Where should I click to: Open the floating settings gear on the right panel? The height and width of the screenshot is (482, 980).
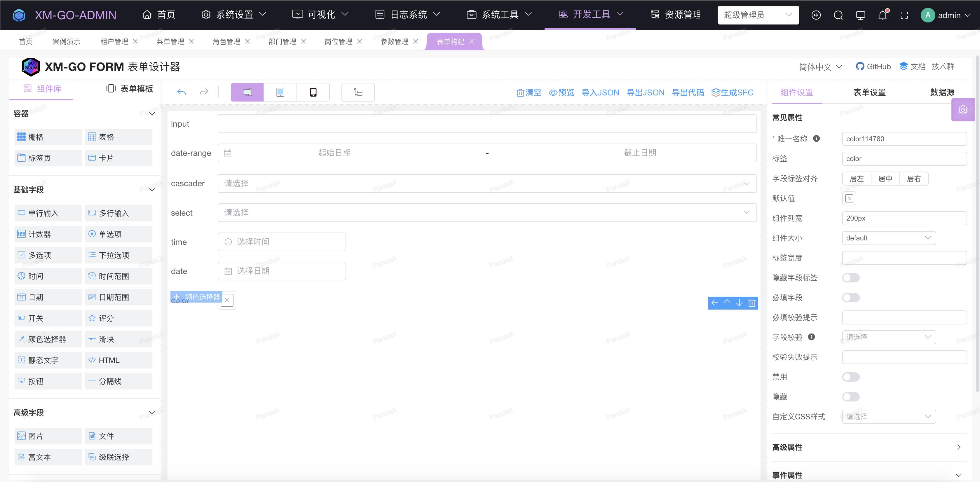tap(963, 110)
